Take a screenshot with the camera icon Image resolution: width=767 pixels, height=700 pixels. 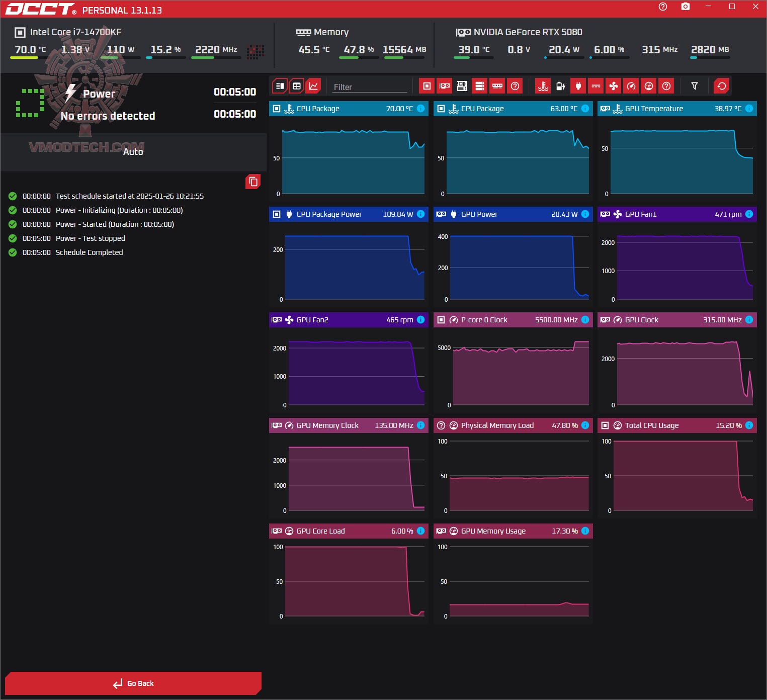click(x=686, y=7)
